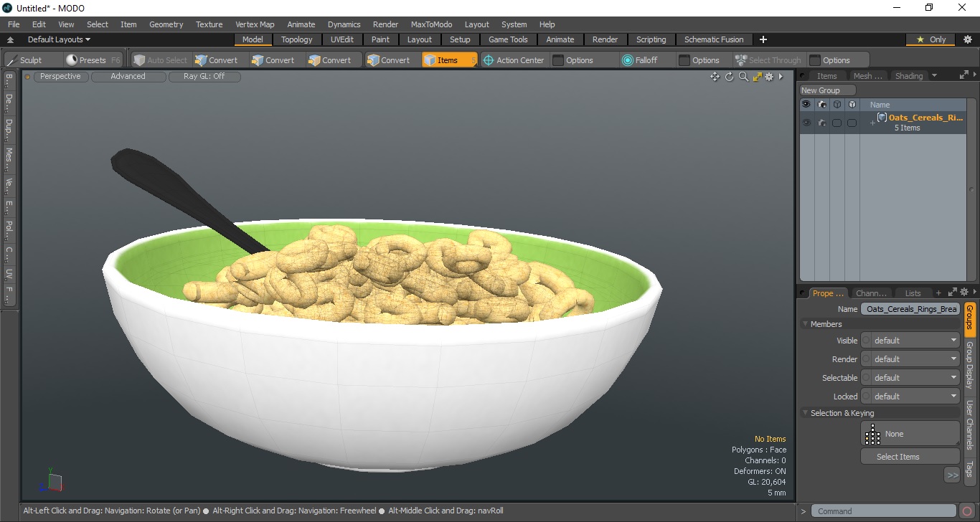This screenshot has width=980, height=522.
Task: Open the Items panel tab overflow arrow
Action: tap(934, 75)
